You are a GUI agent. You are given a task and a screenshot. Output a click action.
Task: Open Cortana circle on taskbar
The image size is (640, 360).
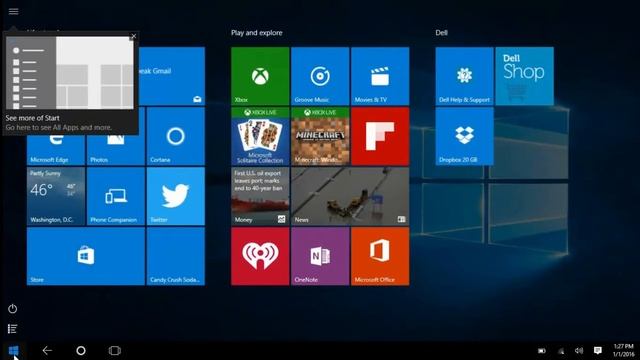(81, 351)
